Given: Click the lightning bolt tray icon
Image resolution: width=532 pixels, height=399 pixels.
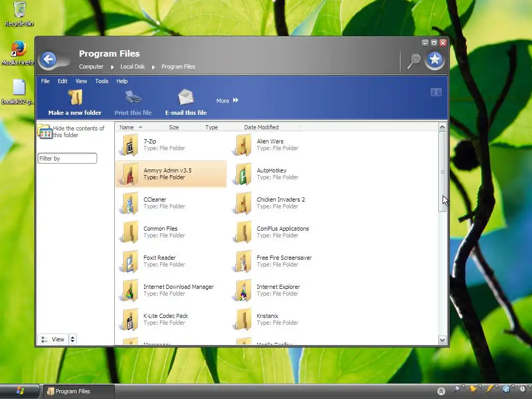Looking at the screenshot, I should pos(490,389).
